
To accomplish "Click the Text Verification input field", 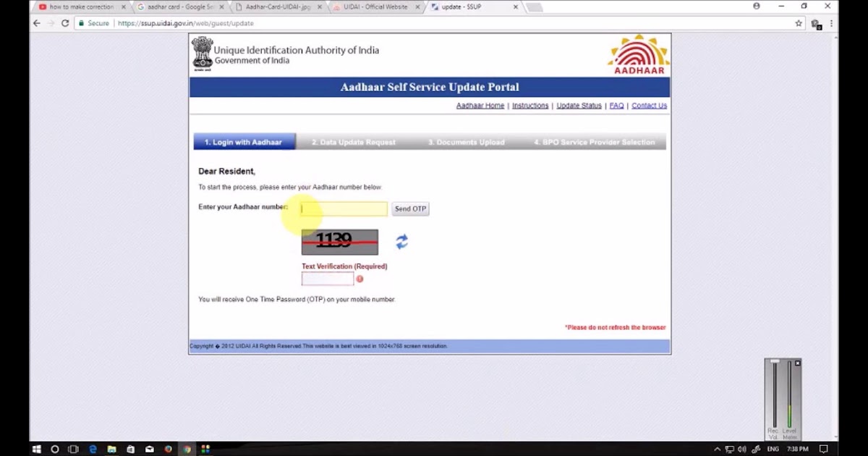I will pos(328,279).
